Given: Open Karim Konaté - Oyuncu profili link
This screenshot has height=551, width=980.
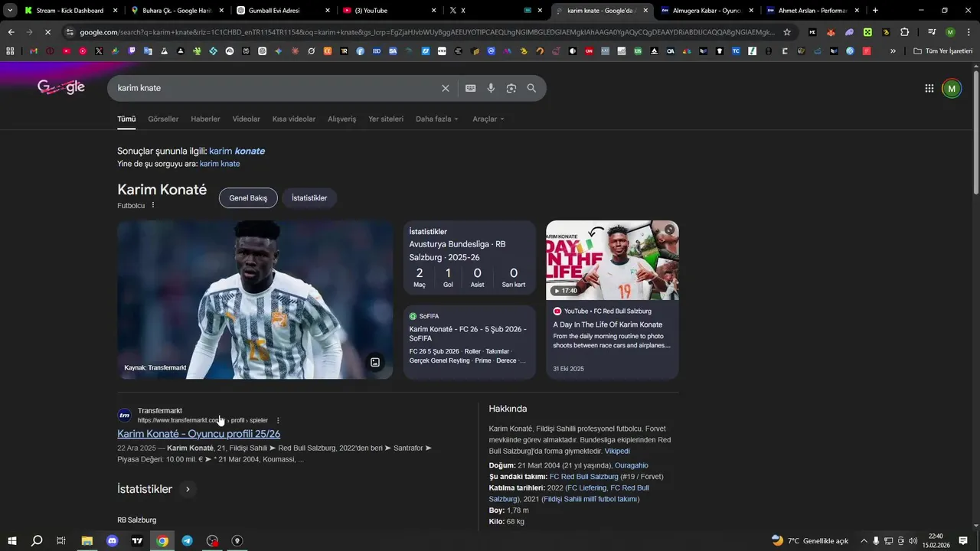Looking at the screenshot, I should click(199, 434).
